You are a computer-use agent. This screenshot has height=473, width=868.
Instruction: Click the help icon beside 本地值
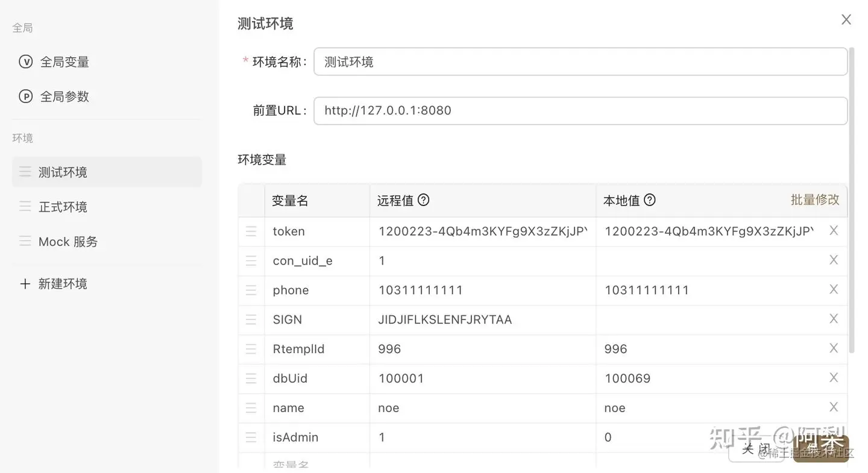click(x=649, y=200)
